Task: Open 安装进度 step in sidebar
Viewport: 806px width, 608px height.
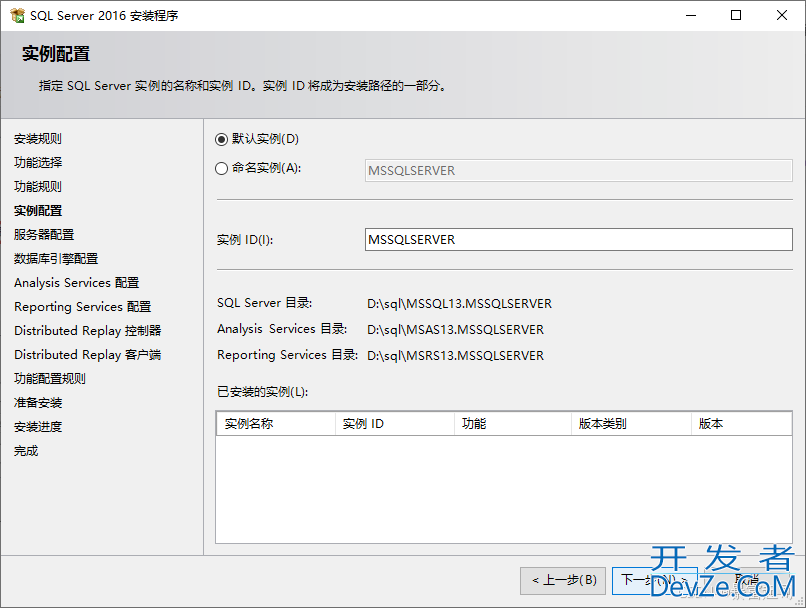Action: [x=38, y=427]
